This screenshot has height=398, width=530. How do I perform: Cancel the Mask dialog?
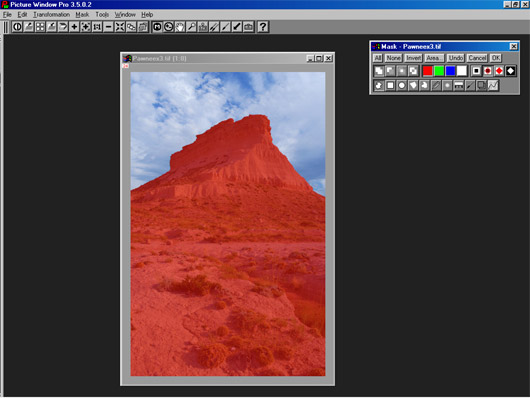pos(477,58)
